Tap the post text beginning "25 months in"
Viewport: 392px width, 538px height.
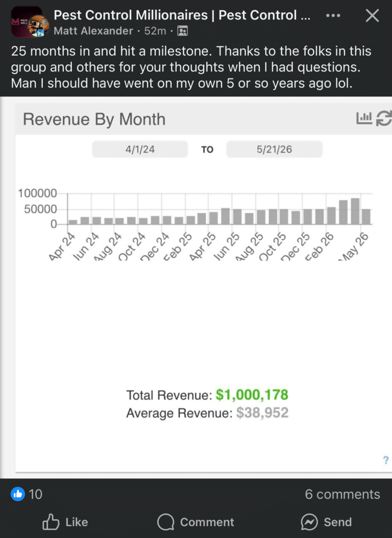pos(191,67)
